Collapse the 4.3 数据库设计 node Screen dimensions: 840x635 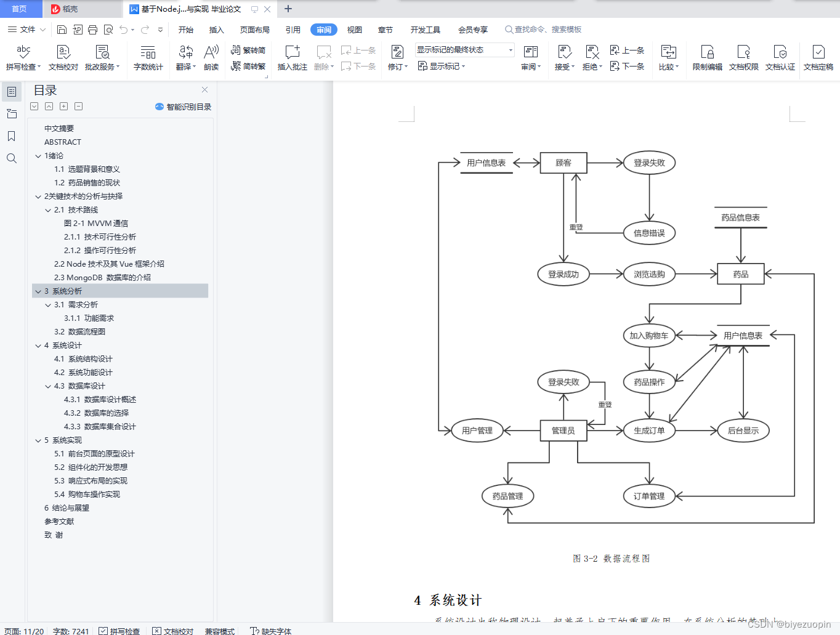[48, 386]
